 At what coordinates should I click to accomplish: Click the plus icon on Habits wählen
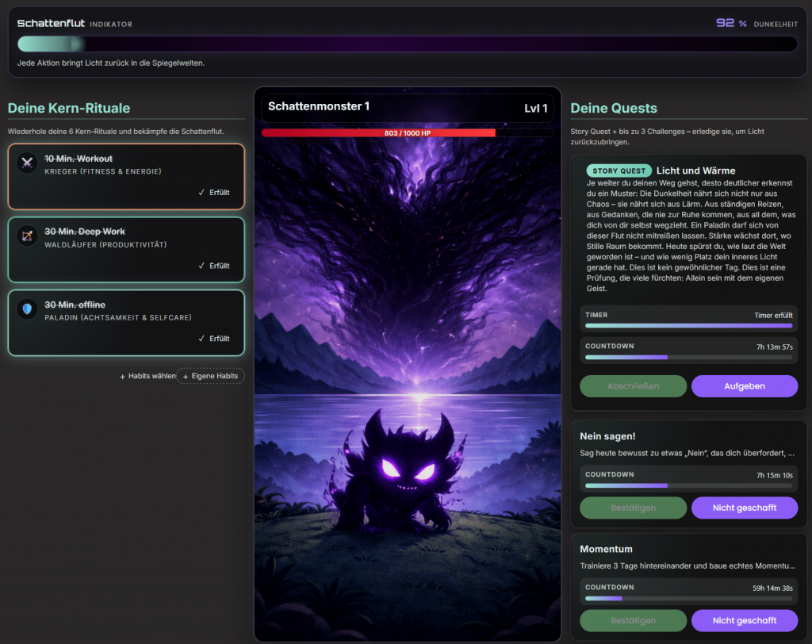click(x=122, y=375)
